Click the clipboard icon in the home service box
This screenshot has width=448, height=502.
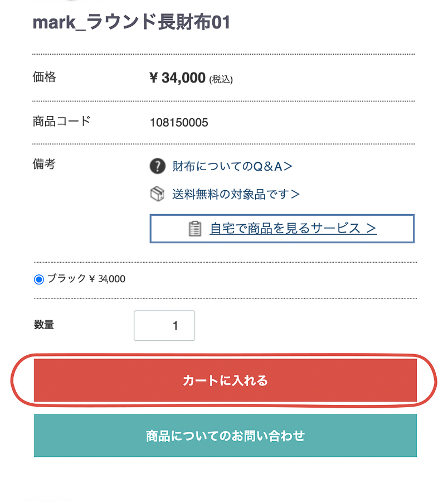pyautogui.click(x=195, y=229)
